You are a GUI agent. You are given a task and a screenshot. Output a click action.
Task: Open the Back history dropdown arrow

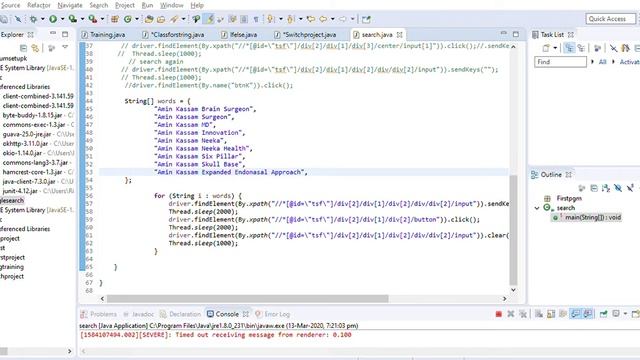[333, 19]
